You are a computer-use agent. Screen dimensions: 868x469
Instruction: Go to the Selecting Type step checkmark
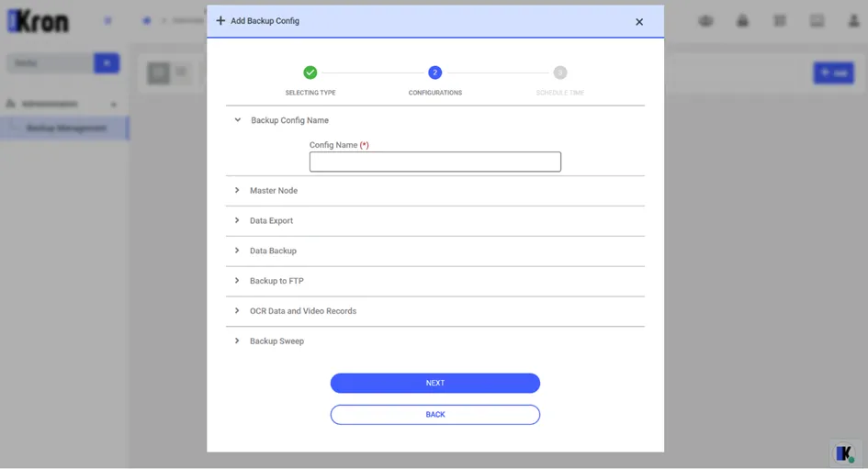pos(310,73)
